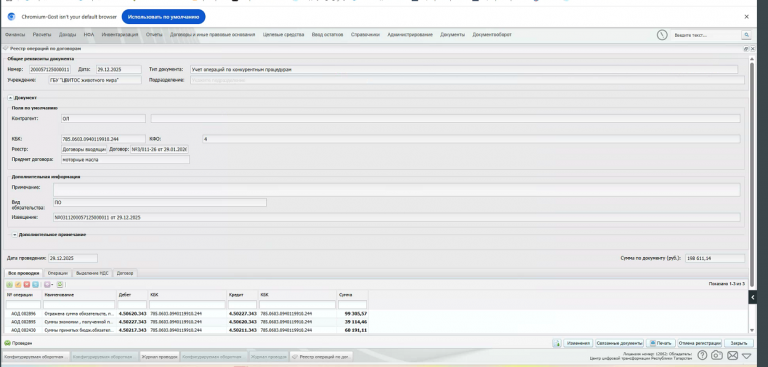Click the Примечание input field
Screen dimensions: 768x367
[x=397, y=190]
